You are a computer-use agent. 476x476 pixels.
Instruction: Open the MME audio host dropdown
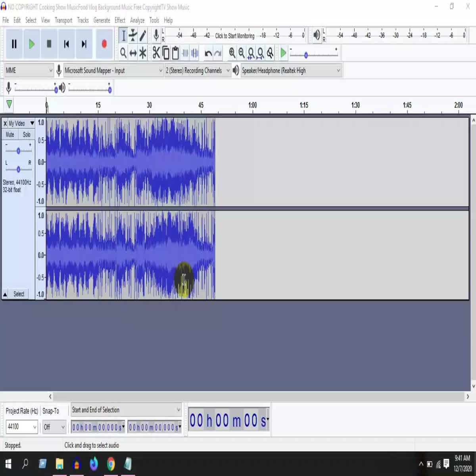28,70
